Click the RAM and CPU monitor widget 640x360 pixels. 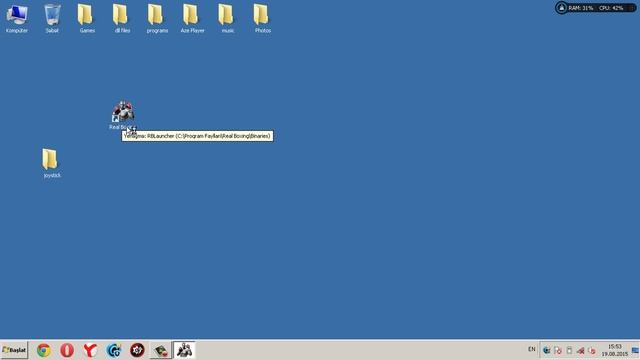pos(596,8)
